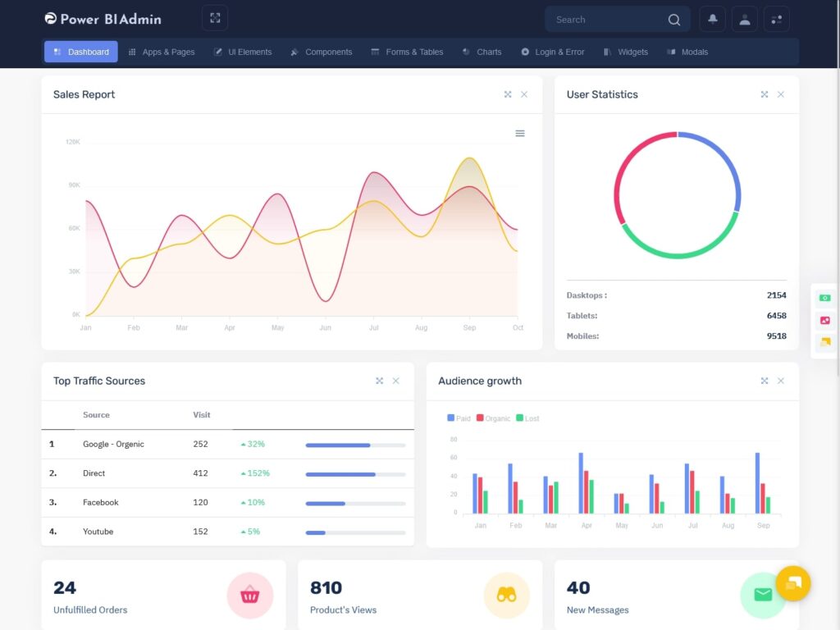Open the notifications bell icon
Screen dimensions: 840x630
tap(712, 18)
